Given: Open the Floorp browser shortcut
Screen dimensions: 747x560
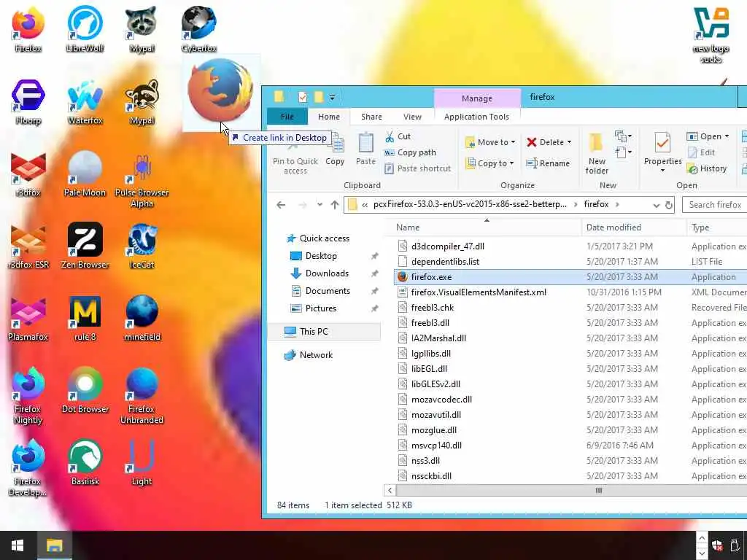Looking at the screenshot, I should pos(28,101).
